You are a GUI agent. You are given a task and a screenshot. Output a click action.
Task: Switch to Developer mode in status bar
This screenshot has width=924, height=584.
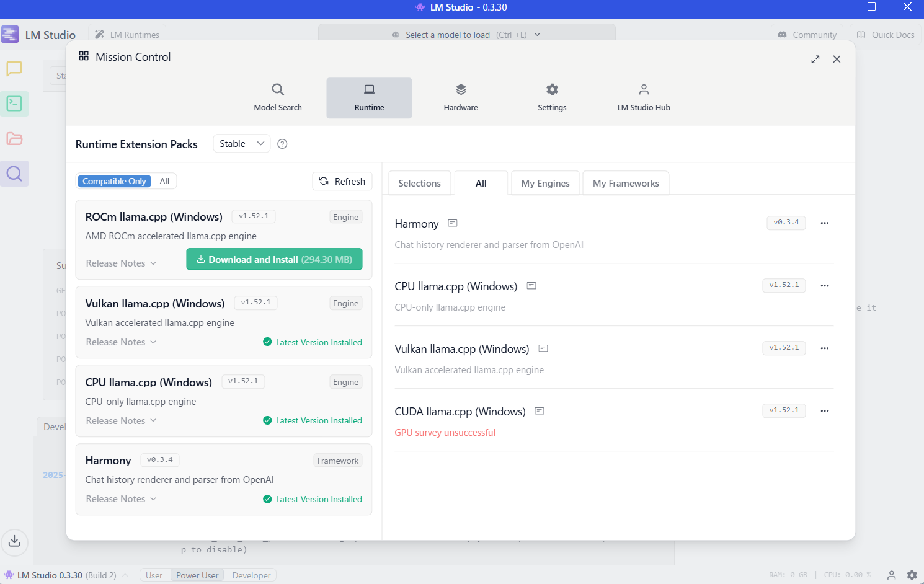point(251,575)
